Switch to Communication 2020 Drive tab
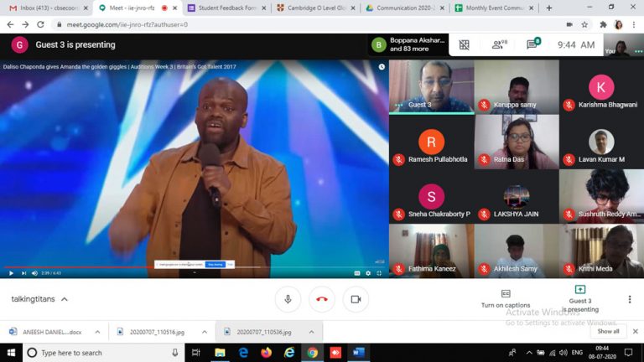Image resolution: width=644 pixels, height=362 pixels. click(x=404, y=8)
